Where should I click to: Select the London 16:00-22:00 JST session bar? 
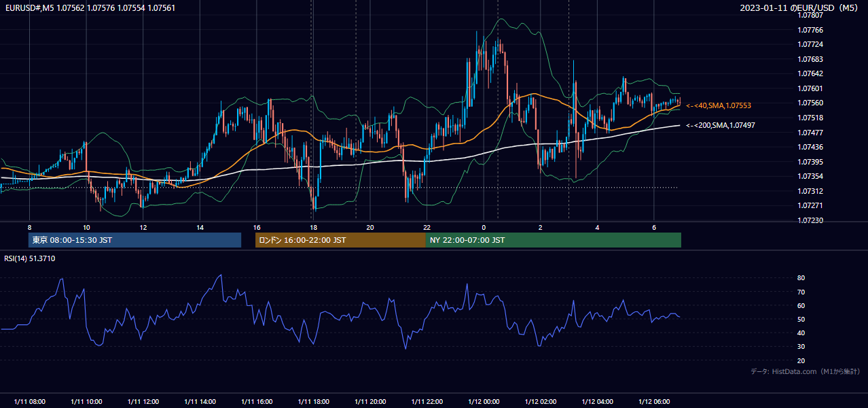click(340, 240)
